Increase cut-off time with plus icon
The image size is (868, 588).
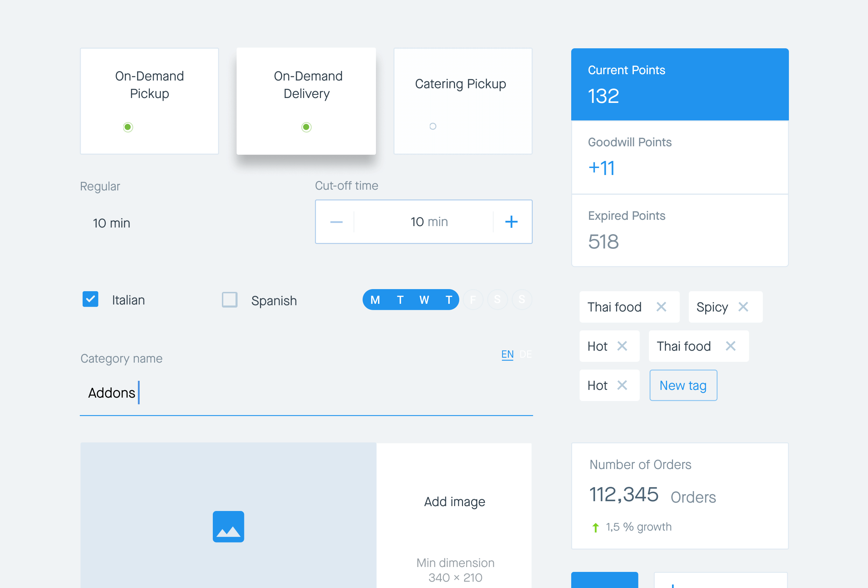pos(511,222)
